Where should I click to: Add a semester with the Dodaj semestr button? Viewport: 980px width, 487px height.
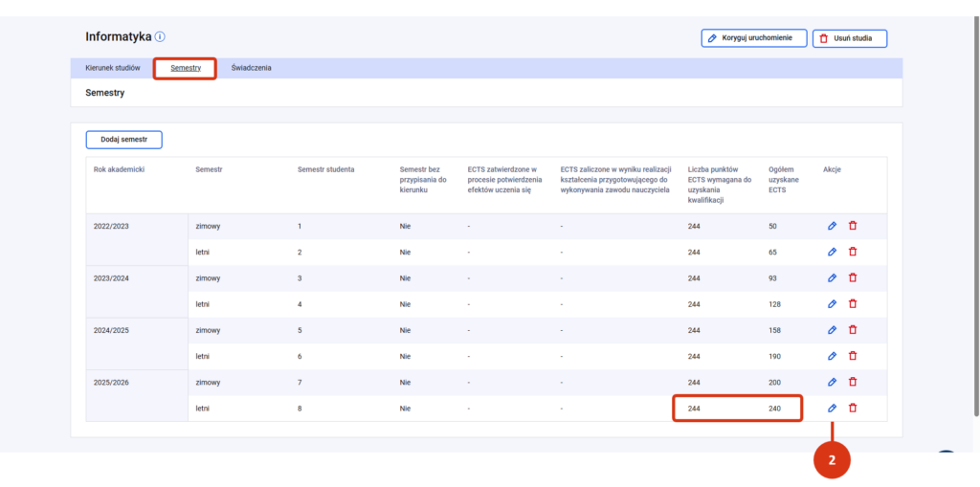(x=123, y=140)
